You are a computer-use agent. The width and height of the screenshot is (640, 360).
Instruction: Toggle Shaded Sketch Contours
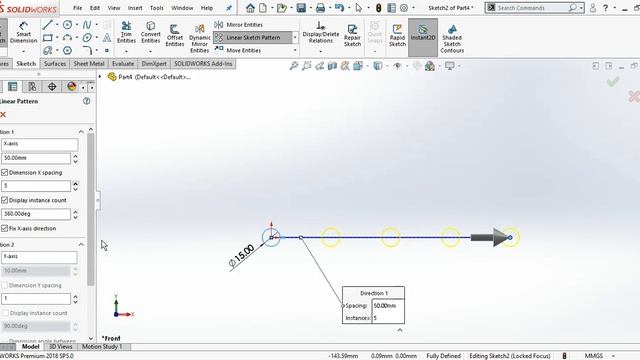(452, 39)
